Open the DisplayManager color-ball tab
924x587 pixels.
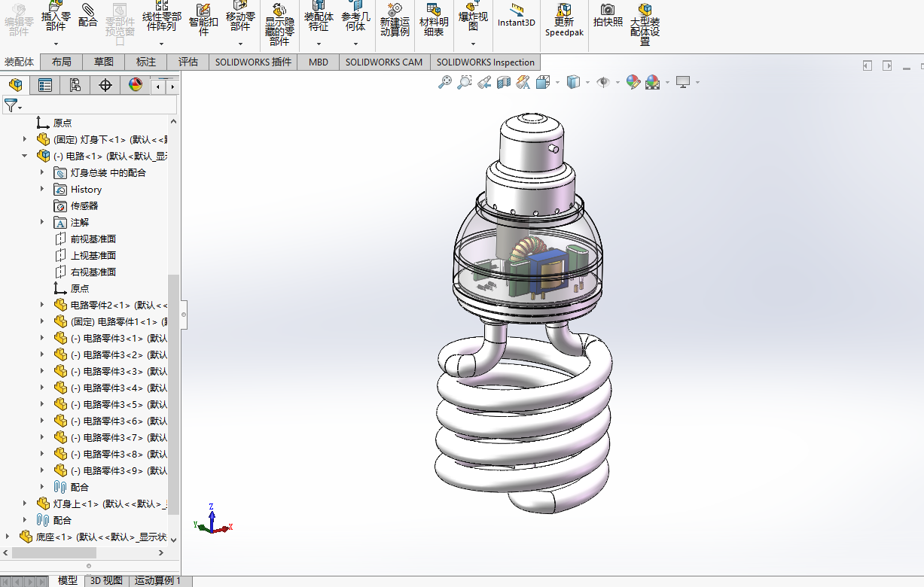136,85
